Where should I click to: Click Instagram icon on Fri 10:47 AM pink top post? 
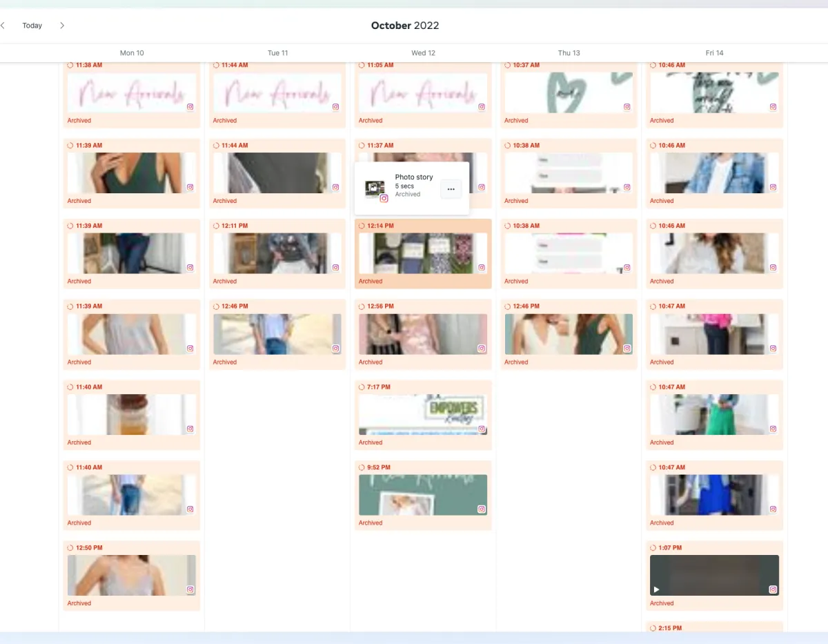tap(773, 349)
